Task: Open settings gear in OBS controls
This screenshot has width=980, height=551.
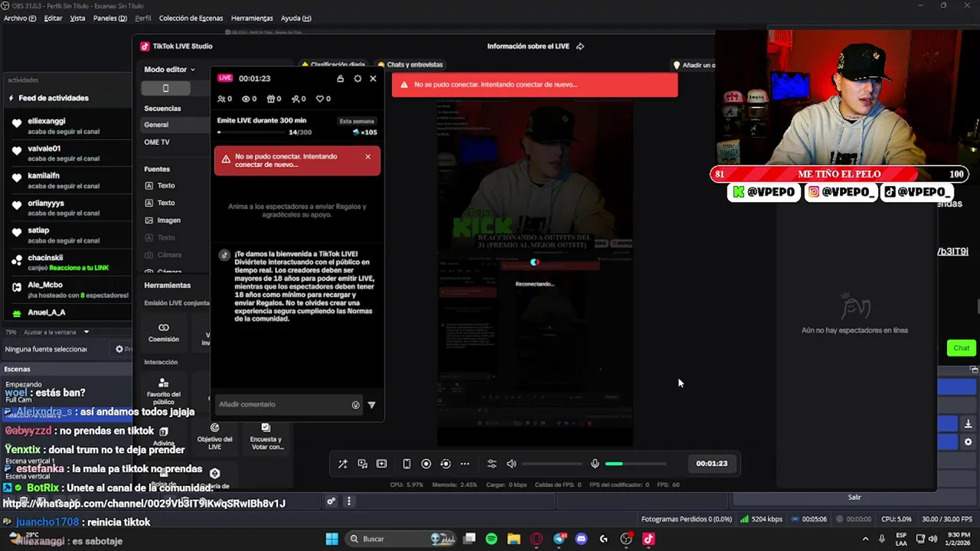Action: click(968, 442)
